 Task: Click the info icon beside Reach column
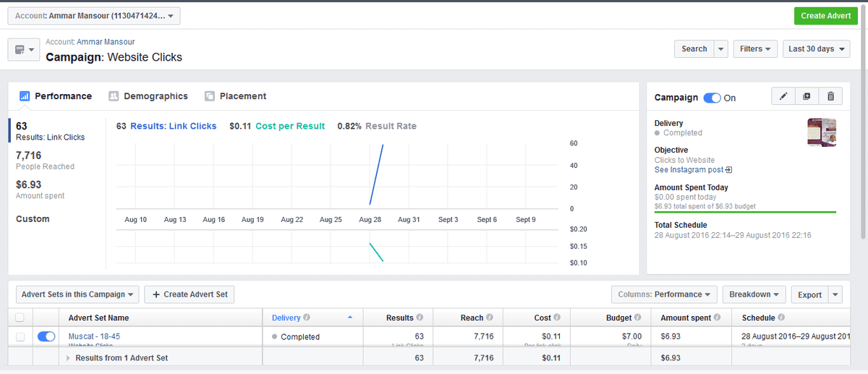(x=490, y=318)
